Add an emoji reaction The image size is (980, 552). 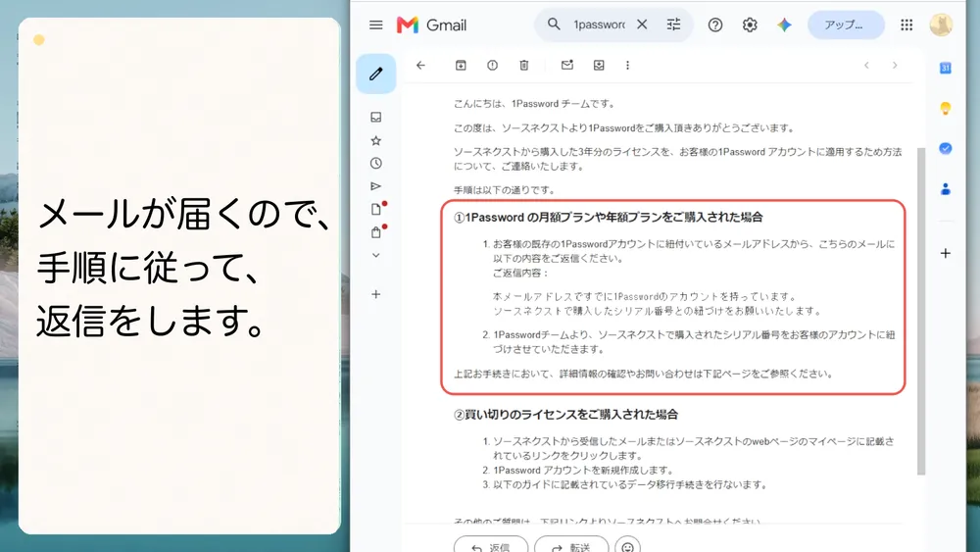(x=627, y=544)
